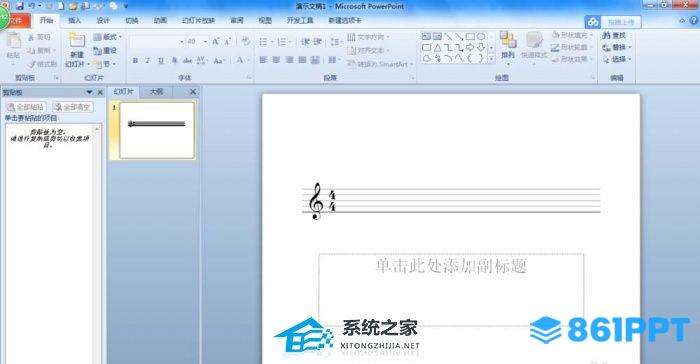Select slide 1 thumbnail in slide pane
The width and height of the screenshot is (700, 364).
pyautogui.click(x=157, y=130)
